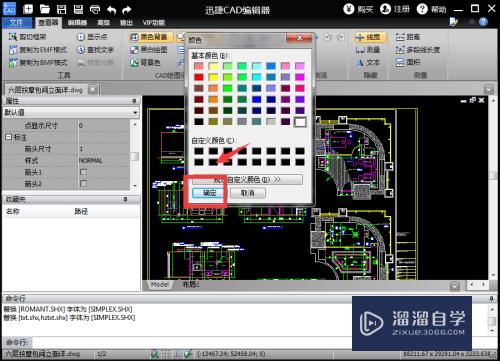This screenshot has width=500, height=361.
Task: Select the 剪切框架 clip frame tool
Action: [28, 37]
